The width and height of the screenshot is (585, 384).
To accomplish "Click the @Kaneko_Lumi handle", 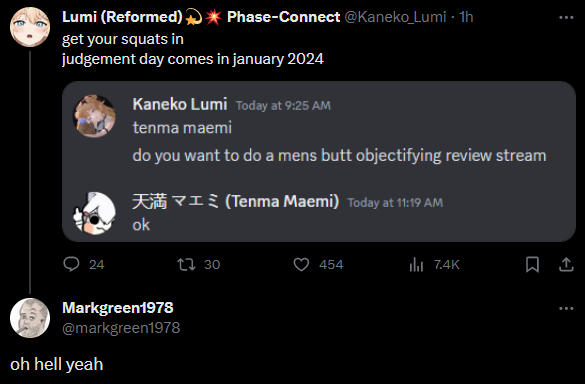I will (395, 17).
